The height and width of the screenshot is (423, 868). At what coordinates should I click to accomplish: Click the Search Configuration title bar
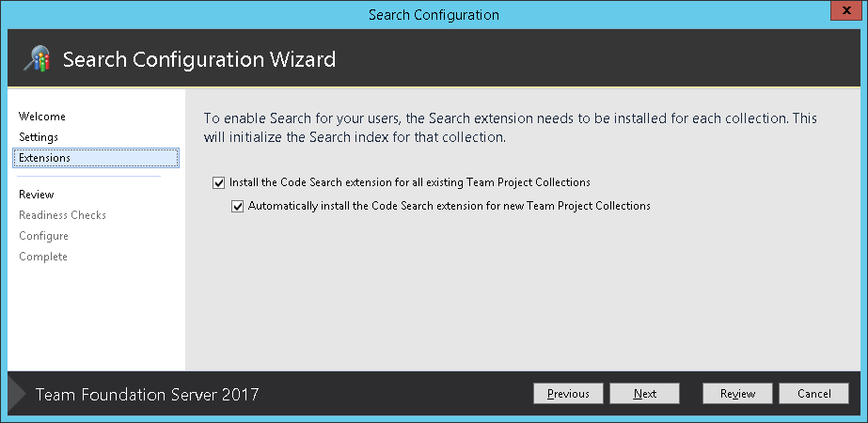pyautogui.click(x=434, y=14)
